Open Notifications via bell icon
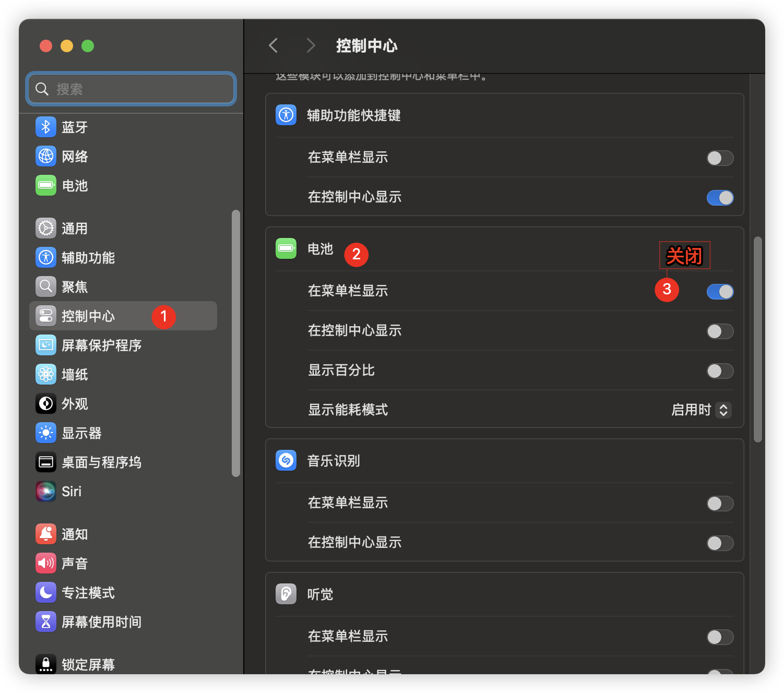 tap(46, 534)
